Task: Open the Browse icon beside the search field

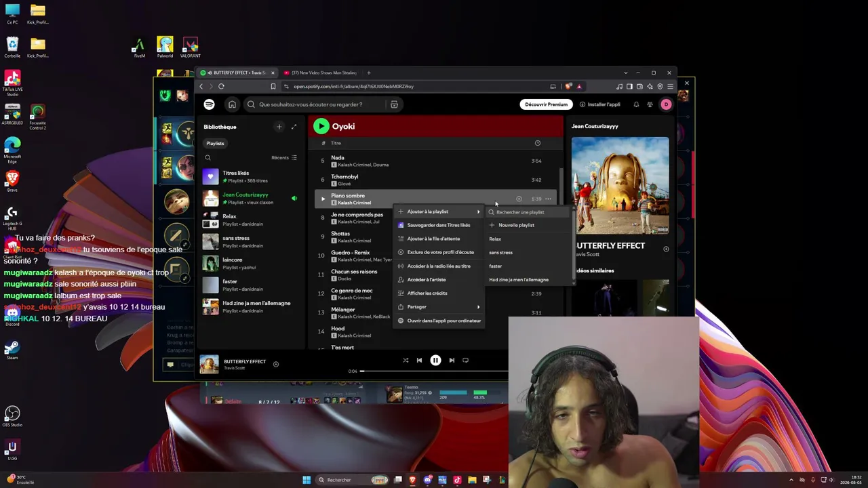Action: (x=394, y=104)
